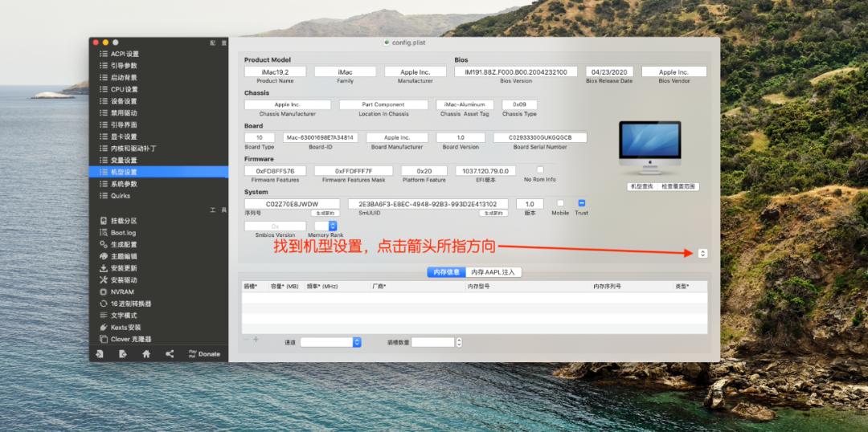Click the share icon in bottom bar

(x=170, y=354)
